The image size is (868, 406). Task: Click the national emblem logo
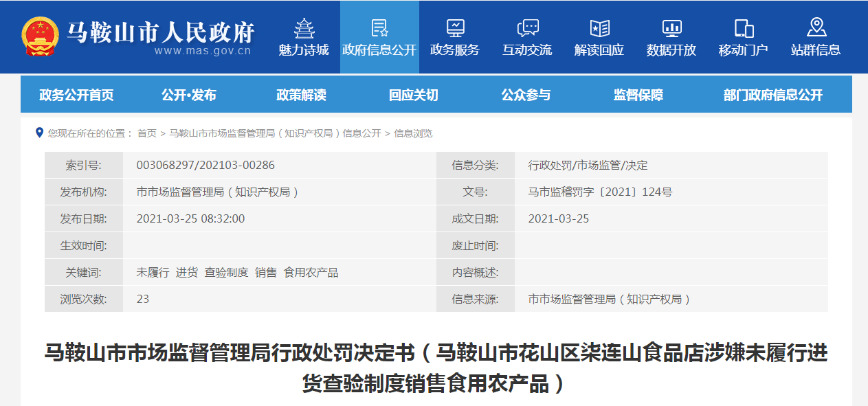pyautogui.click(x=41, y=36)
